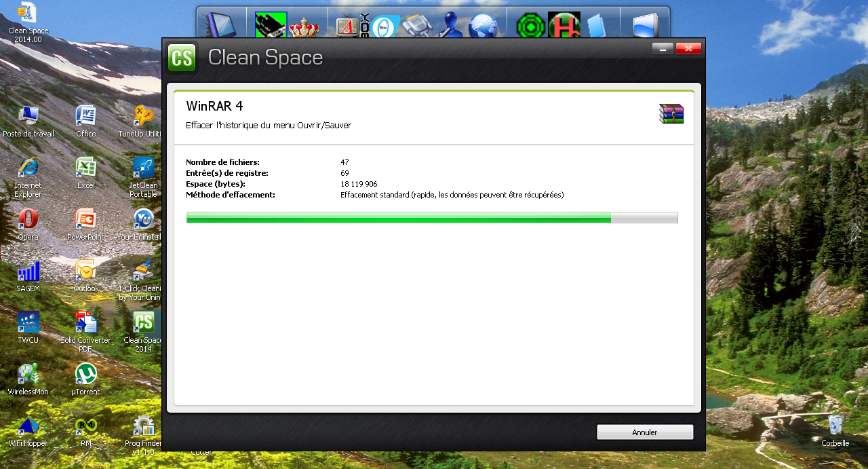
Task: Open the SAGEM signal bars shortcut
Action: [x=28, y=271]
